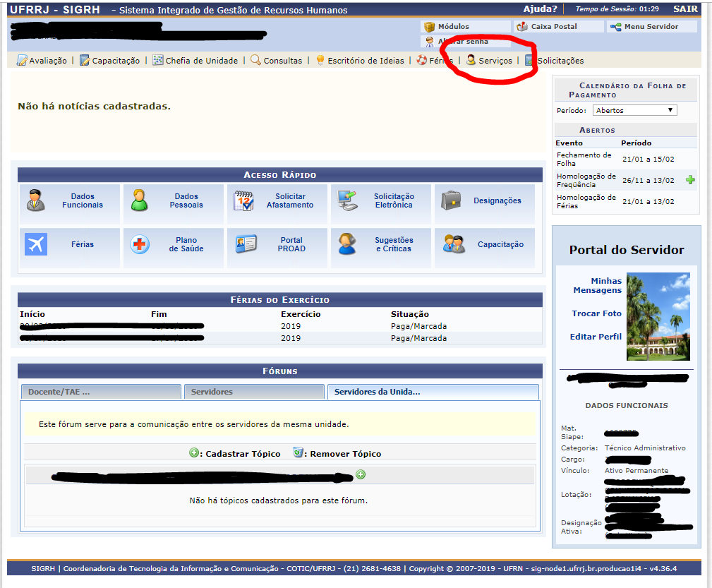Click Cadastrar Tópico in the forum
Screen dimensions: 712x588
click(242, 454)
